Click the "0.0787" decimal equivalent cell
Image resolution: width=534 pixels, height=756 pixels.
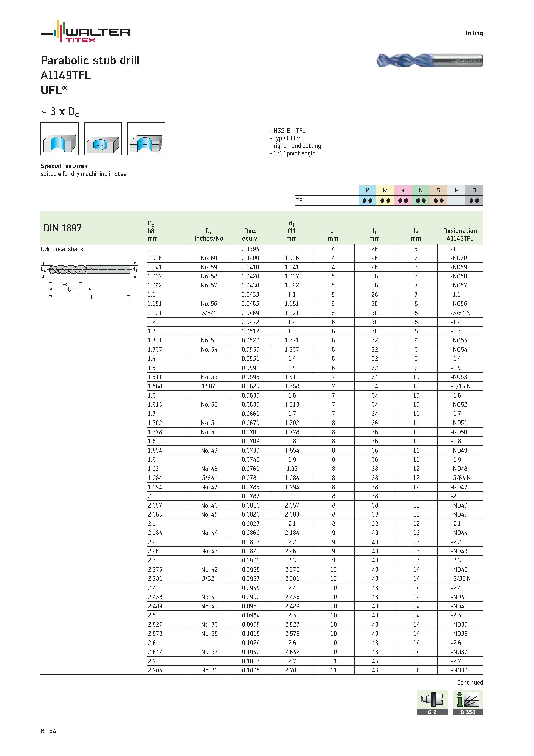tap(250, 496)
